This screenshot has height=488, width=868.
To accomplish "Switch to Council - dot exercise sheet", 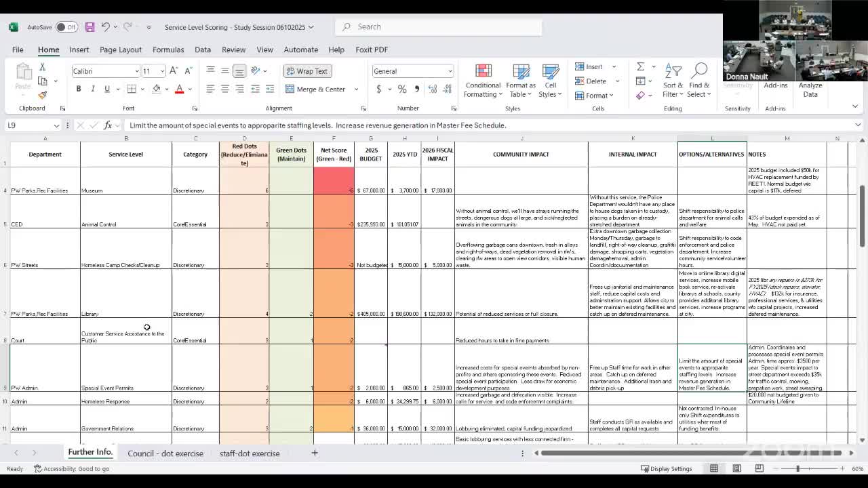I will click(x=165, y=453).
